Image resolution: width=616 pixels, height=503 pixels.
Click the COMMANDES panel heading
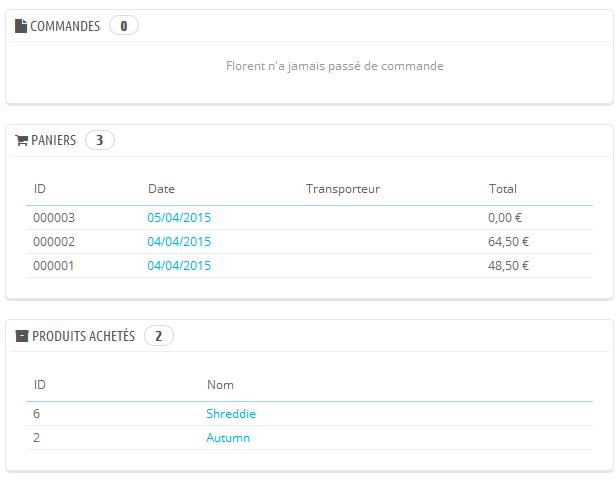pyautogui.click(x=65, y=26)
